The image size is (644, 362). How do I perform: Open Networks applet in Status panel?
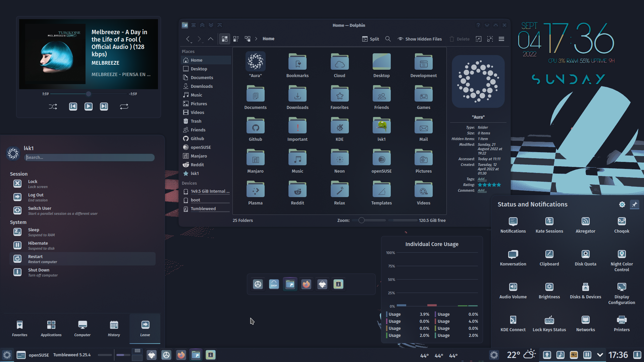(586, 323)
